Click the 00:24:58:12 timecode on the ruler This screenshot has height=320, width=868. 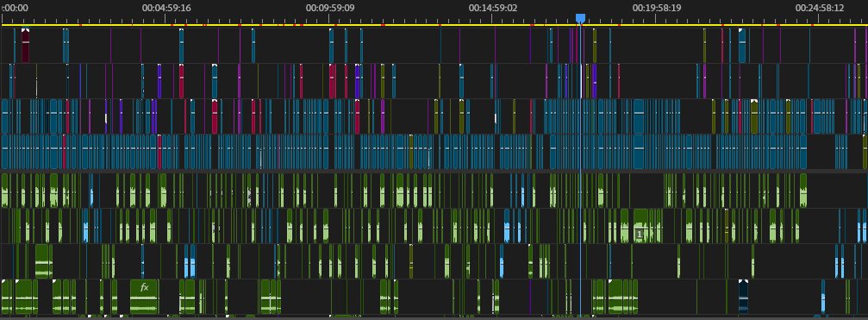point(820,8)
